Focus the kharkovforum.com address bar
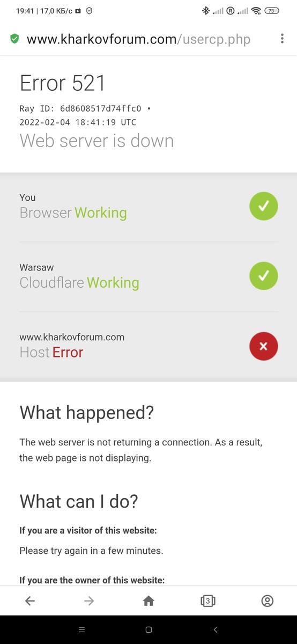The image size is (297, 644). click(x=138, y=39)
